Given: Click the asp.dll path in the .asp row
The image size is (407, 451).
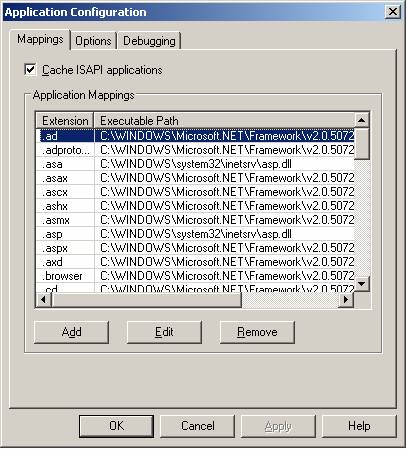Looking at the screenshot, I should point(196,234).
